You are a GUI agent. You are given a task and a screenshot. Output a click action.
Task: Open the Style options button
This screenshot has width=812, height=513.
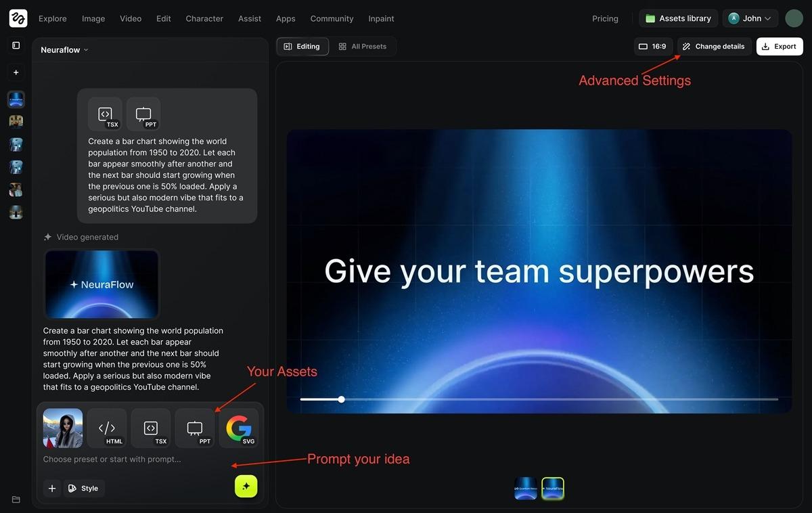pos(84,488)
